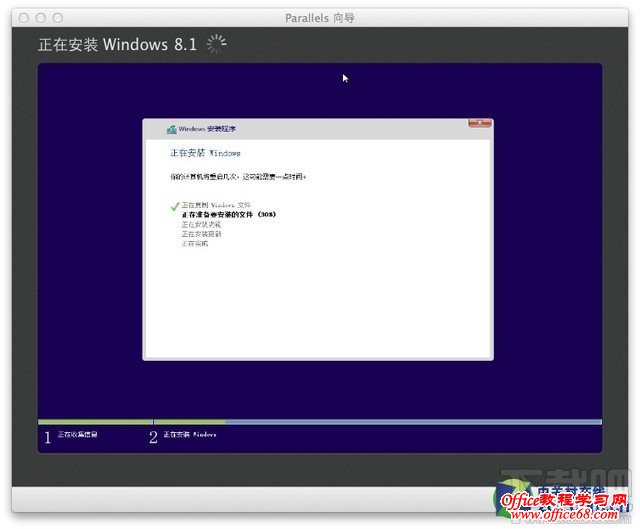This screenshot has height=529, width=640.
Task: Click the phase 2 installation progress bar
Action: (x=378, y=422)
